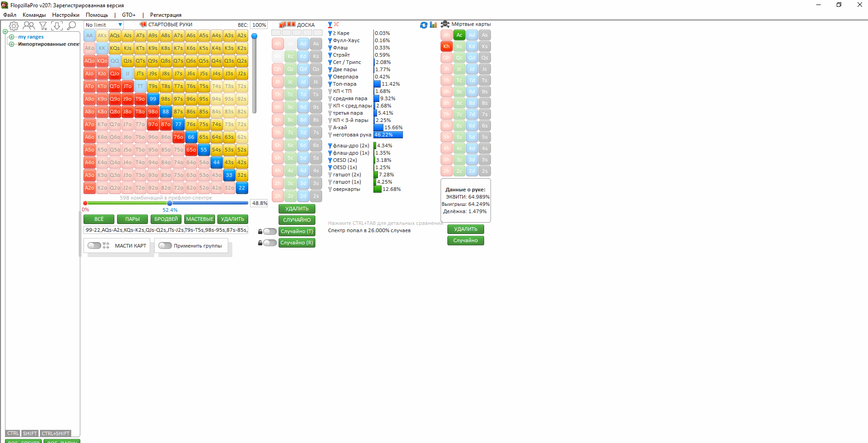Toggle board card Ad in ДОСКА grid

303,44
